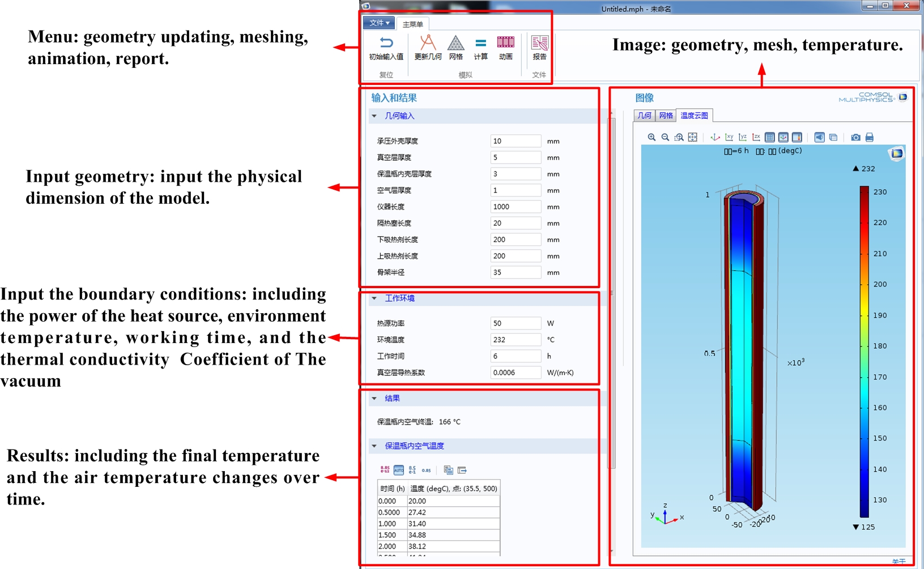The height and width of the screenshot is (569, 924).
Task: Click the Reset to initial inputs (初始输入值) icon
Action: click(x=386, y=43)
